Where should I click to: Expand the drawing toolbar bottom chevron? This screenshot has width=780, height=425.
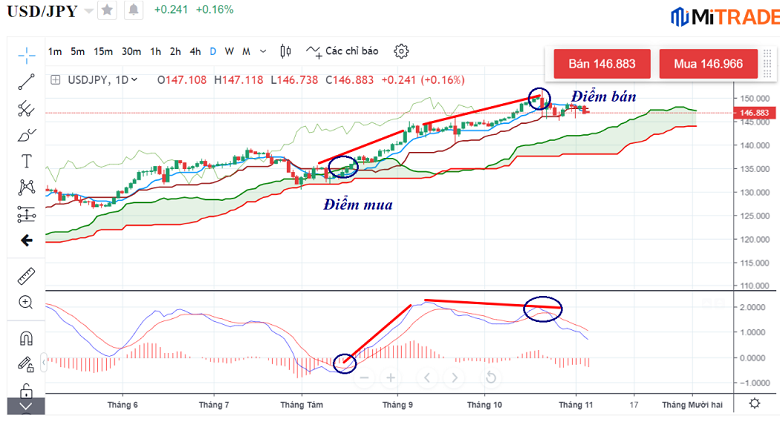coord(27,406)
